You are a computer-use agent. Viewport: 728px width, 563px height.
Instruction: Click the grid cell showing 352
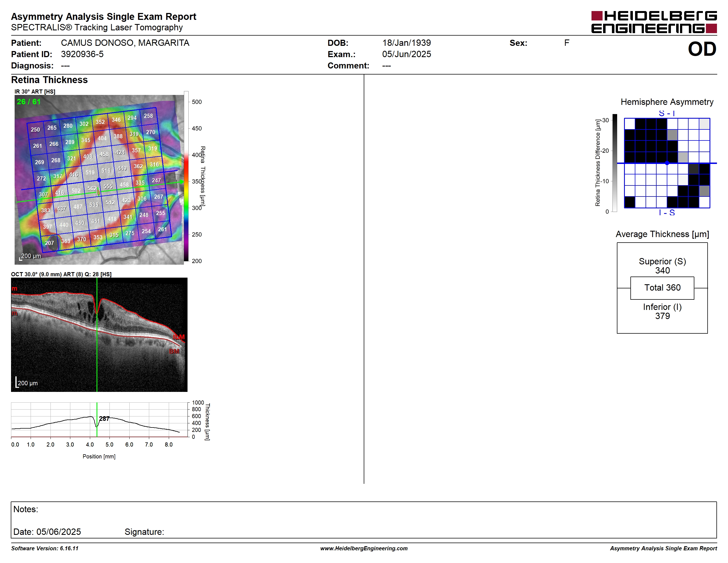coord(100,122)
